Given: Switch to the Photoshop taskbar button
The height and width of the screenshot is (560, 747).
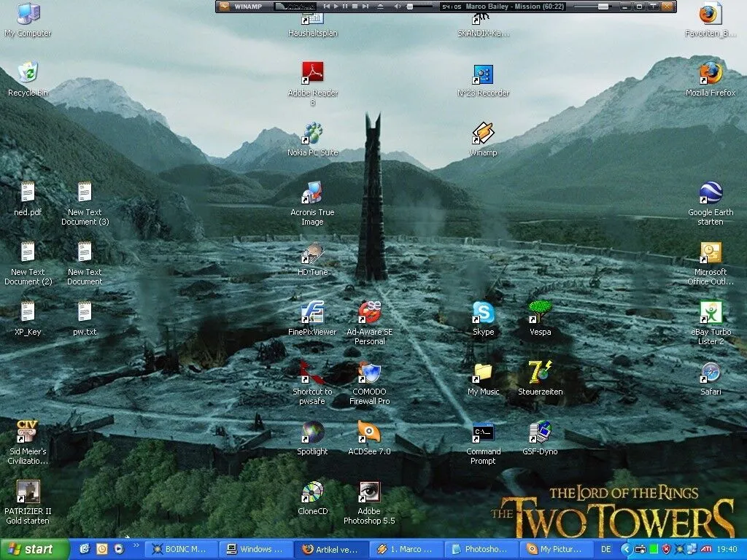Looking at the screenshot, I should (481, 549).
